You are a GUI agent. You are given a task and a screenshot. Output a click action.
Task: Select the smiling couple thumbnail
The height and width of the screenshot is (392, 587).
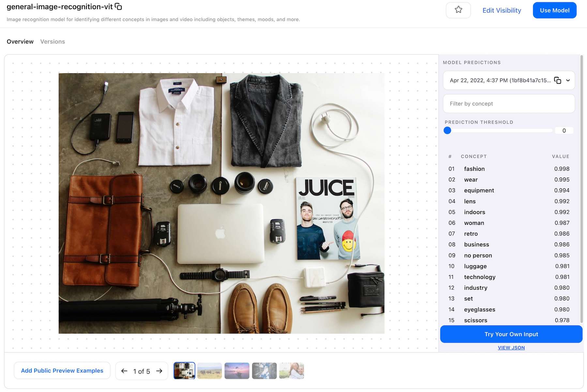click(292, 371)
